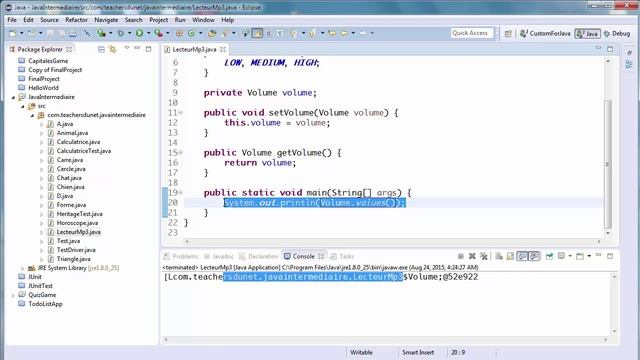Expand the JRE System Library node
The width and height of the screenshot is (640, 360).
click(x=22, y=268)
